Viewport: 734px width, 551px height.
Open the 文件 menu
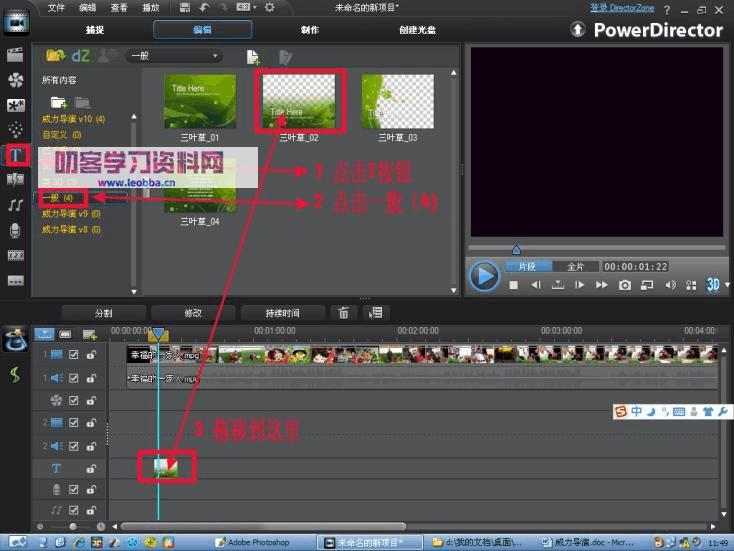point(56,7)
